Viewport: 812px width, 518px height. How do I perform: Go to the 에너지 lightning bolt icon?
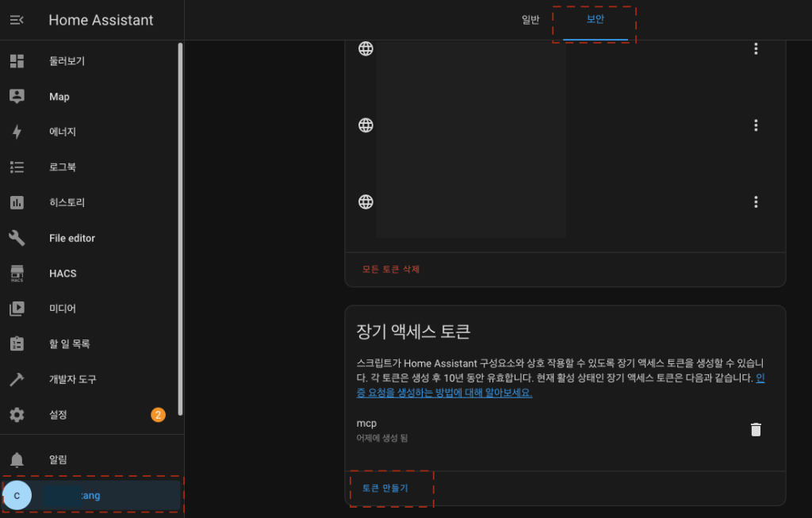(17, 132)
